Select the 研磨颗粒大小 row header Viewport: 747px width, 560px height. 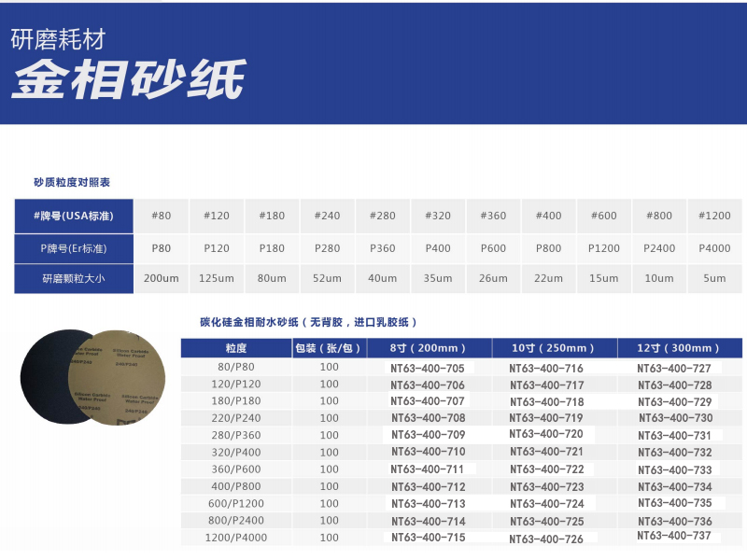pos(74,278)
